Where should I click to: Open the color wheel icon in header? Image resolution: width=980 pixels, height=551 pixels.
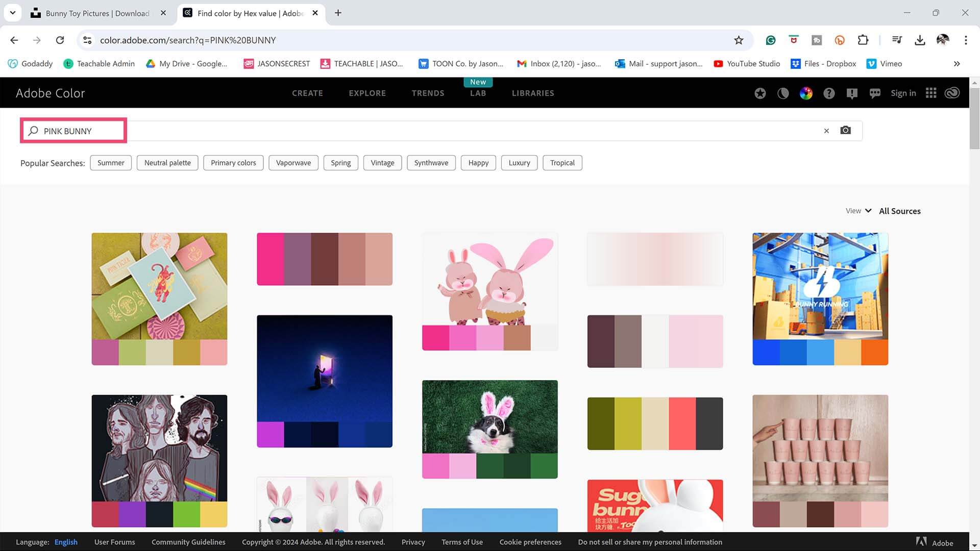click(x=806, y=93)
